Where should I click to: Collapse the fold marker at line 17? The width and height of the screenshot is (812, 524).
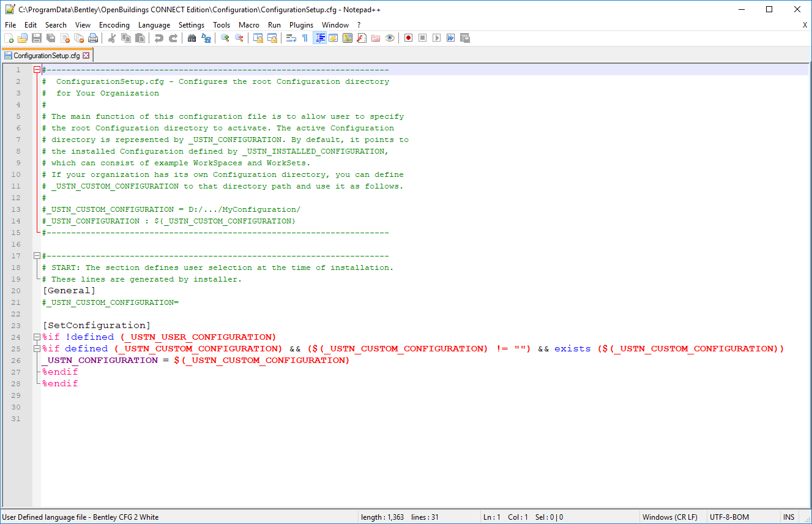(x=37, y=256)
